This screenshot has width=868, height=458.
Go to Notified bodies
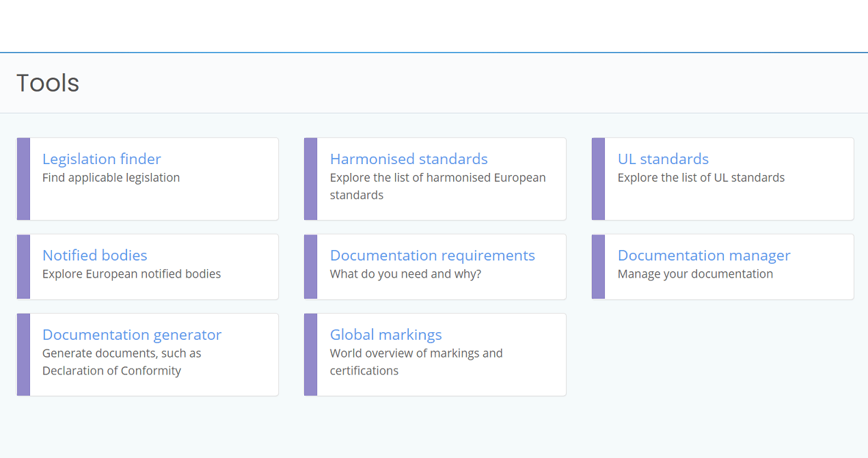[95, 256]
